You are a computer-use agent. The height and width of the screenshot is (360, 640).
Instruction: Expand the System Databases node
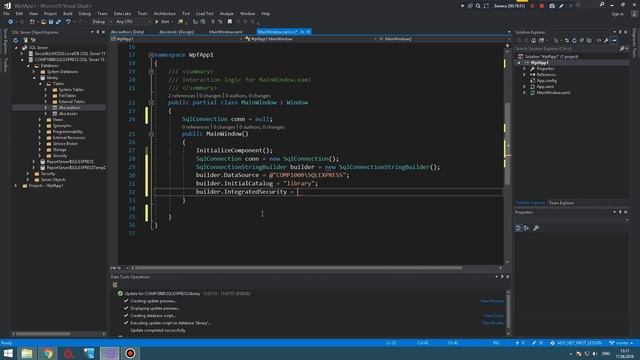[x=34, y=71]
